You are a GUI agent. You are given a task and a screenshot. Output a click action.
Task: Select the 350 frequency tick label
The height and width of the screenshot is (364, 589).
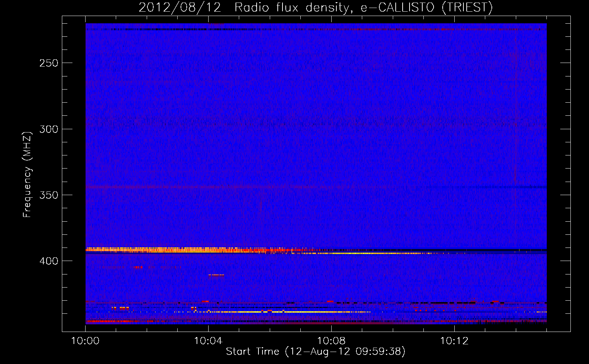(49, 195)
